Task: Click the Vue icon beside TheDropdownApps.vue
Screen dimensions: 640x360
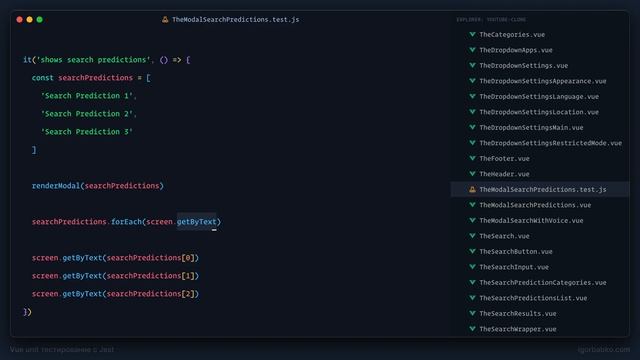Action: click(x=472, y=50)
